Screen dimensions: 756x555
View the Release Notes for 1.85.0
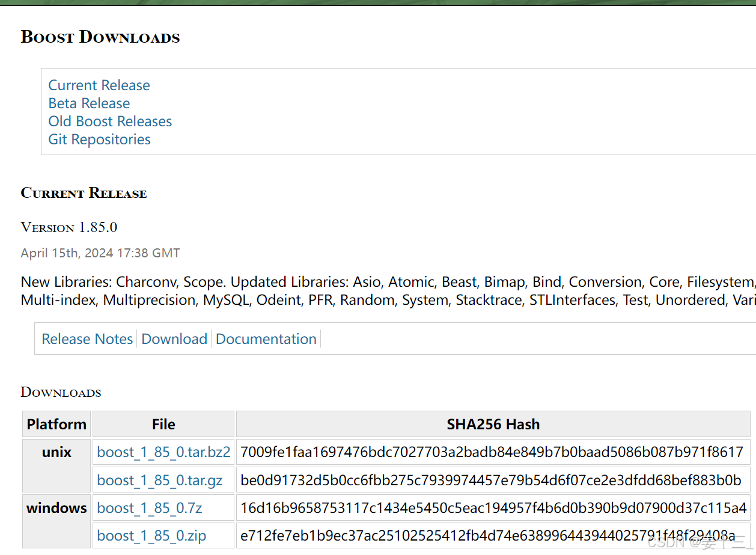point(87,339)
